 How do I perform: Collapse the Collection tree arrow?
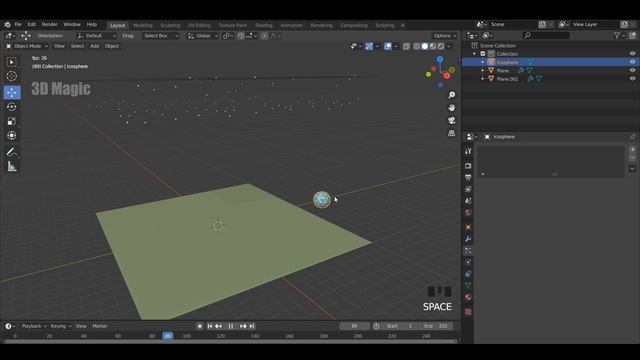[x=475, y=54]
